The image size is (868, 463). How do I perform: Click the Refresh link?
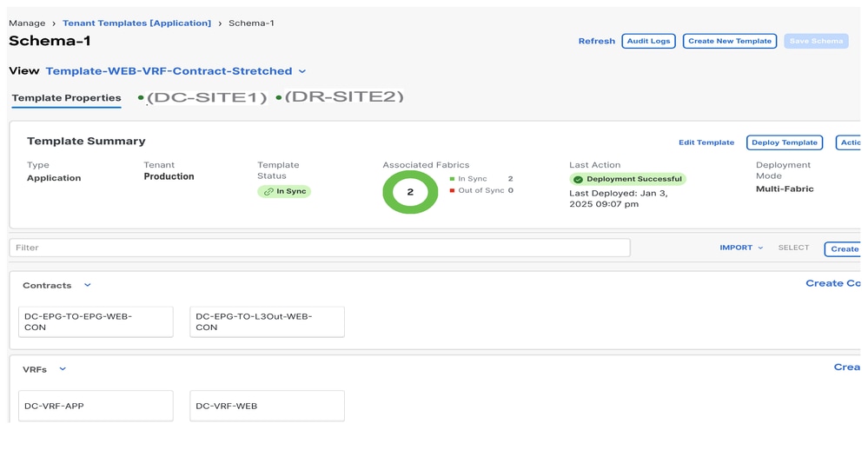[x=597, y=41]
